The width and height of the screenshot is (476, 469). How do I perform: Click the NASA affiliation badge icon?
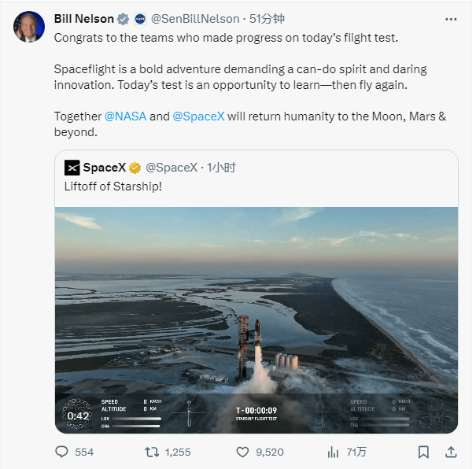(x=140, y=19)
